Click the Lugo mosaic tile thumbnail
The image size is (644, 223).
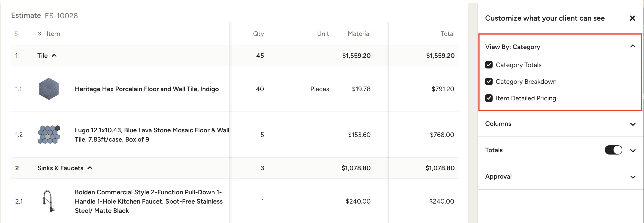click(x=49, y=135)
